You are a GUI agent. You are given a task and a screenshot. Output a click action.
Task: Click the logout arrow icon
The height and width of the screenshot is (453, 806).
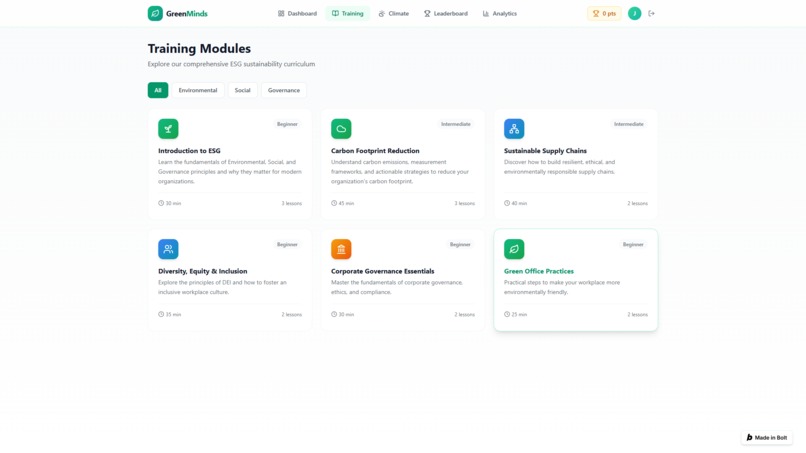tap(651, 13)
